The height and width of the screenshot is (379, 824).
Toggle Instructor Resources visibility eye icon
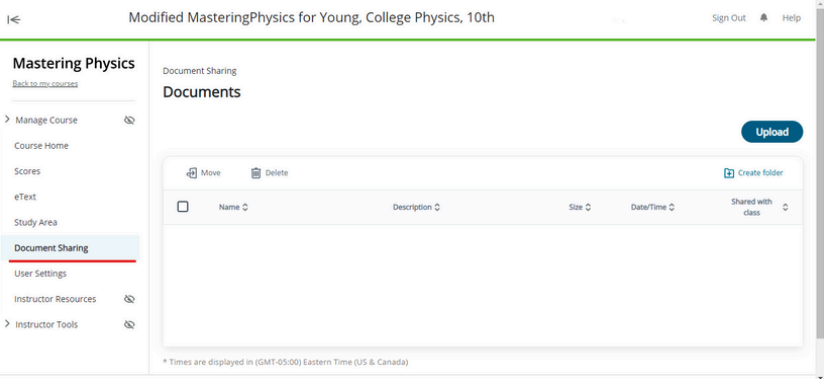coord(129,299)
